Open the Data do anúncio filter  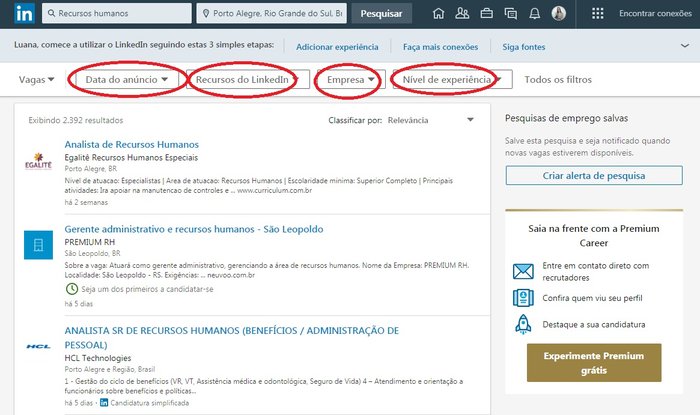pyautogui.click(x=126, y=79)
